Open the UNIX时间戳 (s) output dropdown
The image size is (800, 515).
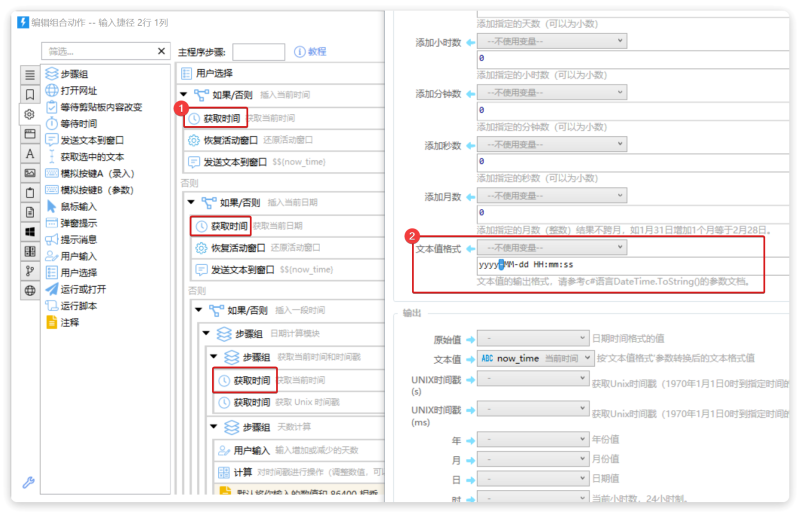(x=533, y=378)
